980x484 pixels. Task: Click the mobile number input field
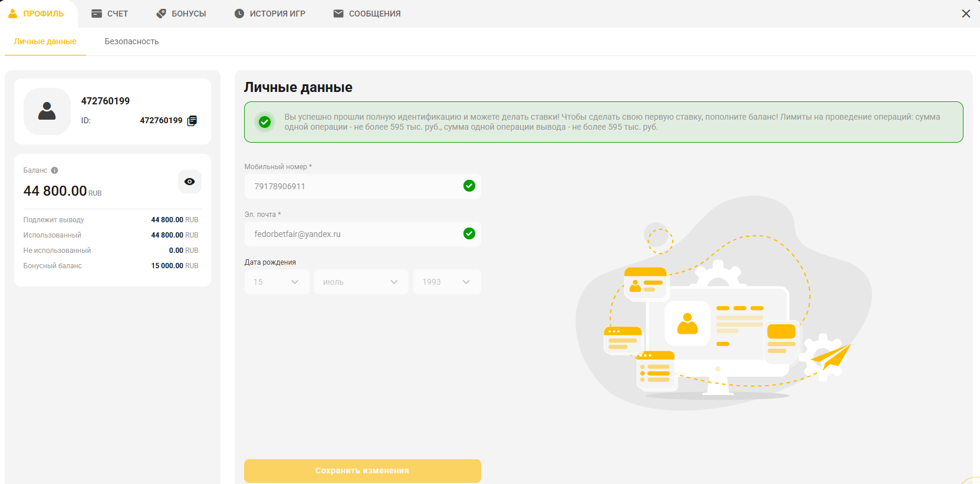tap(354, 186)
